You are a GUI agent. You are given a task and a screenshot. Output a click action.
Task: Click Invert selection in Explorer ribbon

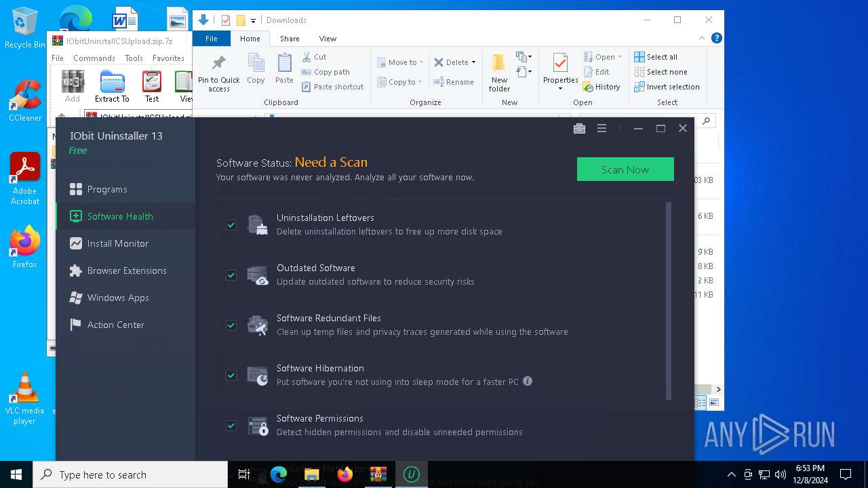[667, 87]
